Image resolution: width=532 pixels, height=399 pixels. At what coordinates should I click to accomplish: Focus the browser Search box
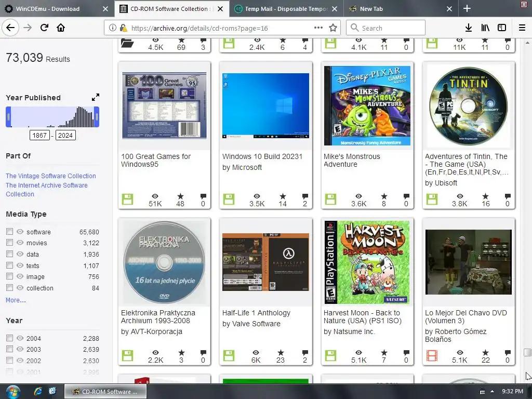click(386, 28)
